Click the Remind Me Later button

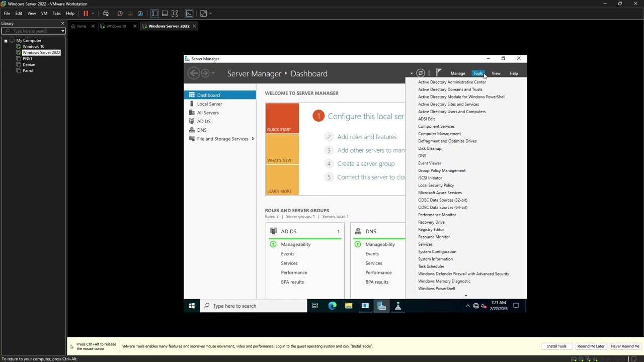(591, 346)
